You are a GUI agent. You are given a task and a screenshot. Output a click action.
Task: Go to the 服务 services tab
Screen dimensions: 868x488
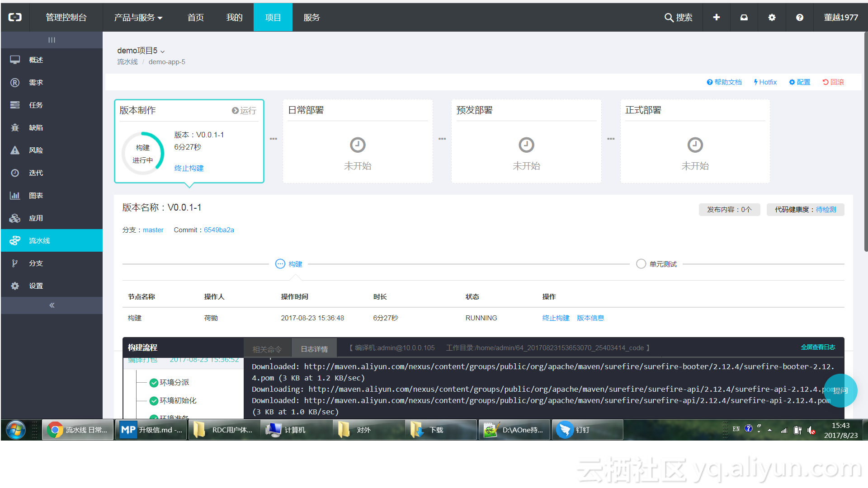point(311,17)
